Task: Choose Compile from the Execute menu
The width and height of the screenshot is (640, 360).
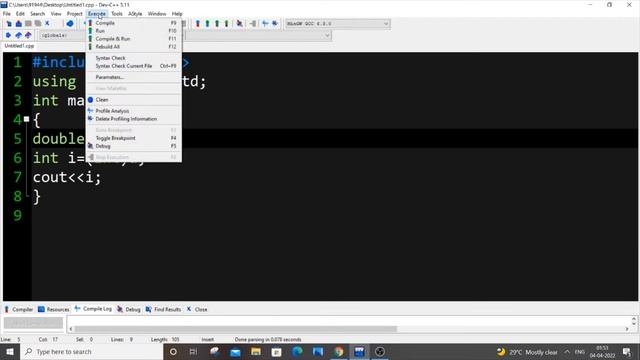Action: (133, 23)
